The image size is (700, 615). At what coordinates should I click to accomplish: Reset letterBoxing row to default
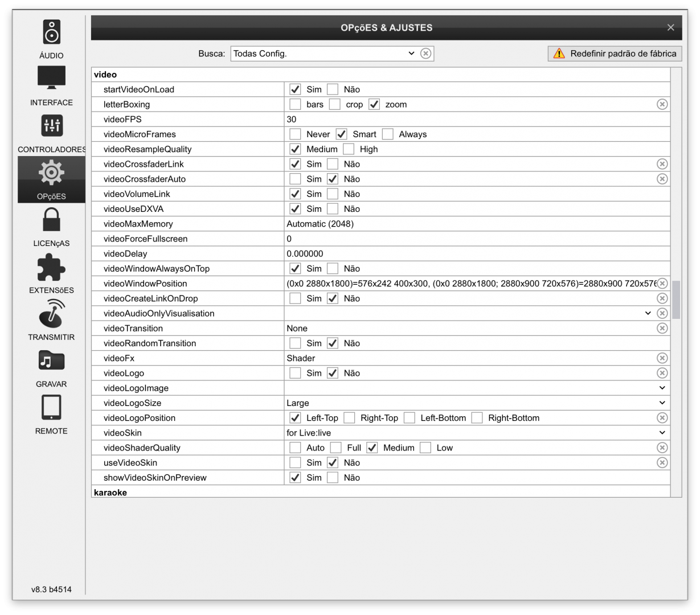662,104
